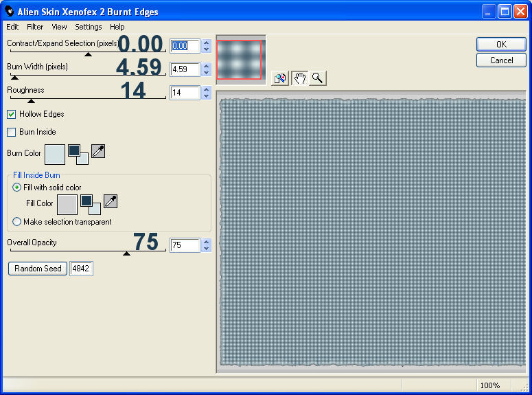The image size is (532, 395).
Task: Increase Roughness with up arrow
Action: (x=207, y=90)
